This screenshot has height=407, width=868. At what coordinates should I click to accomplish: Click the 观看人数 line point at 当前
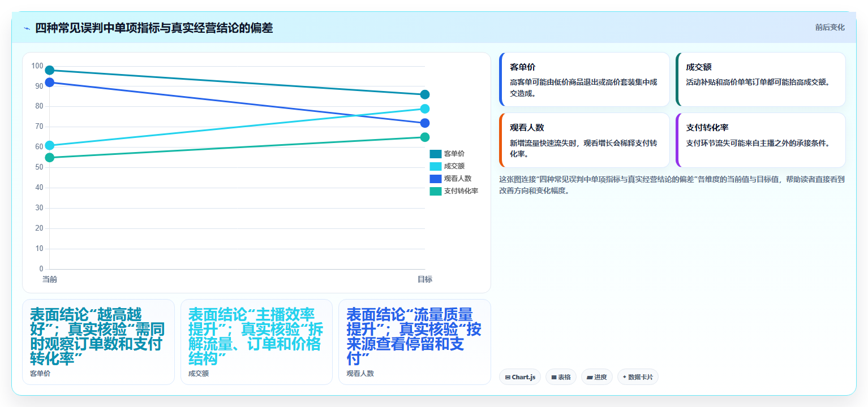coord(50,83)
